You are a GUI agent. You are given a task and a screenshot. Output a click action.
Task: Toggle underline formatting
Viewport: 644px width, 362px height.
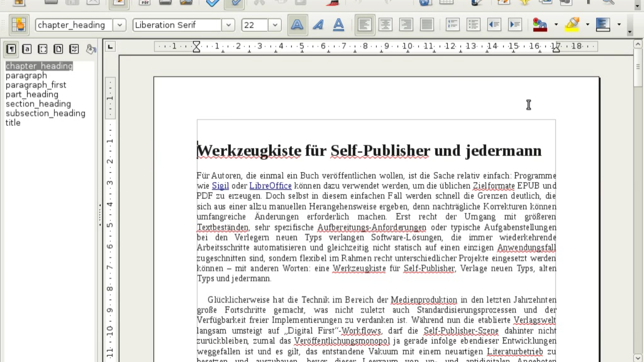coord(339,25)
